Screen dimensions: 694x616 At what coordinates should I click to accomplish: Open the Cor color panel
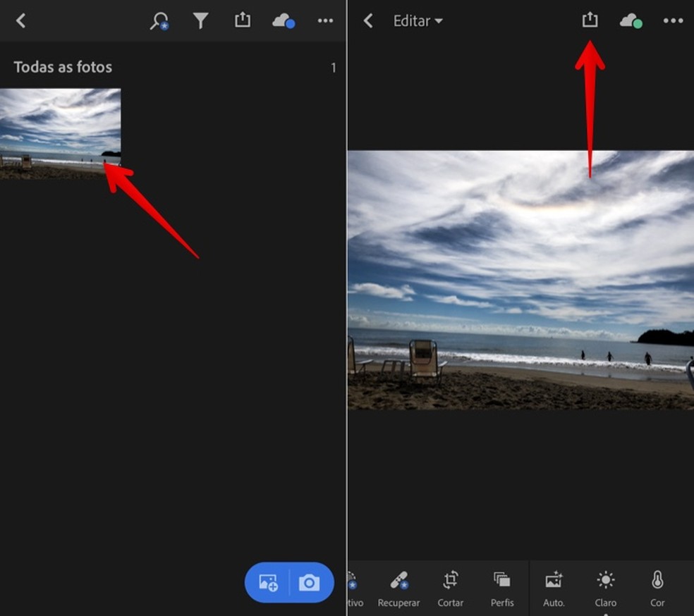point(657,588)
